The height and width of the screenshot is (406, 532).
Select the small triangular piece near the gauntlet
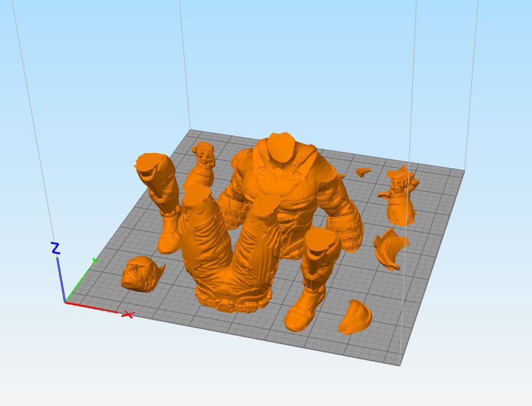tap(363, 171)
